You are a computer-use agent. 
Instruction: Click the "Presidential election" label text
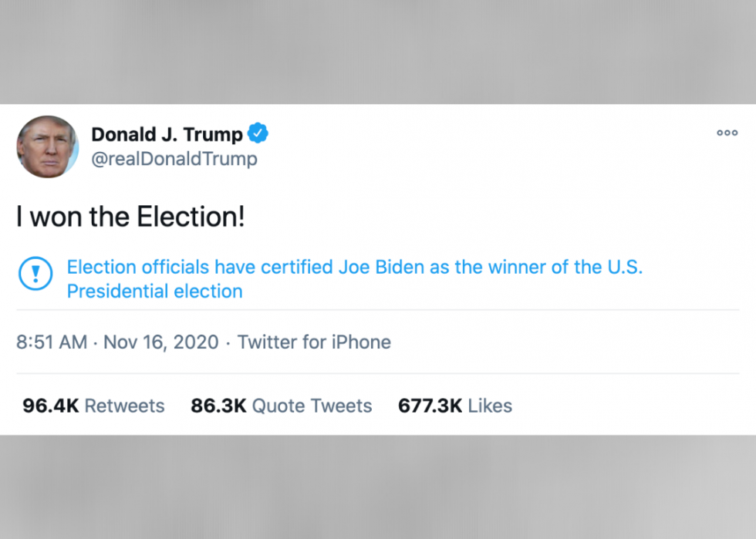pos(154,291)
